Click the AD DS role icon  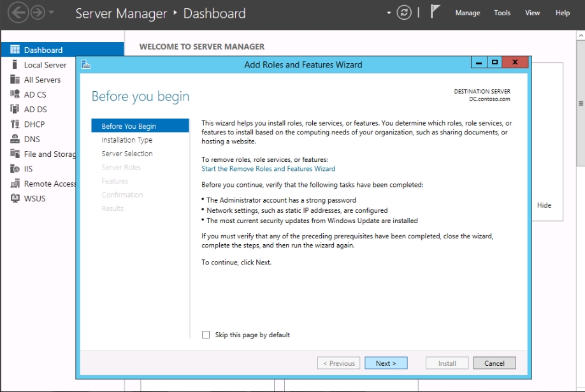coord(15,109)
